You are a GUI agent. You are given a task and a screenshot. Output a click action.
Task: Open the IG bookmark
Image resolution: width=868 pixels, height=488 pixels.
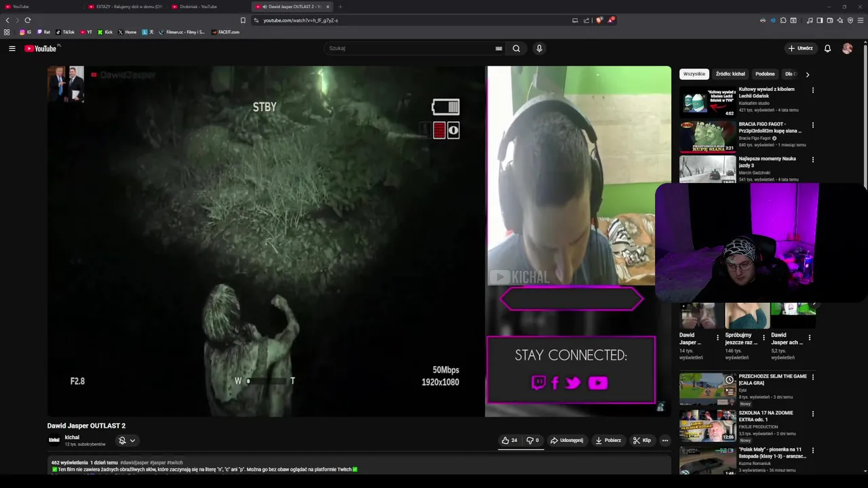(x=25, y=32)
